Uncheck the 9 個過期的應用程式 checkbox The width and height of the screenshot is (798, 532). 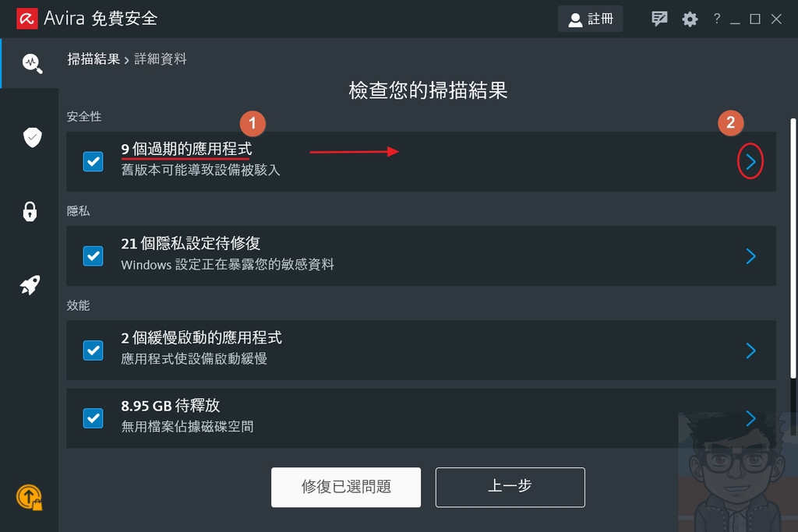pyautogui.click(x=94, y=162)
